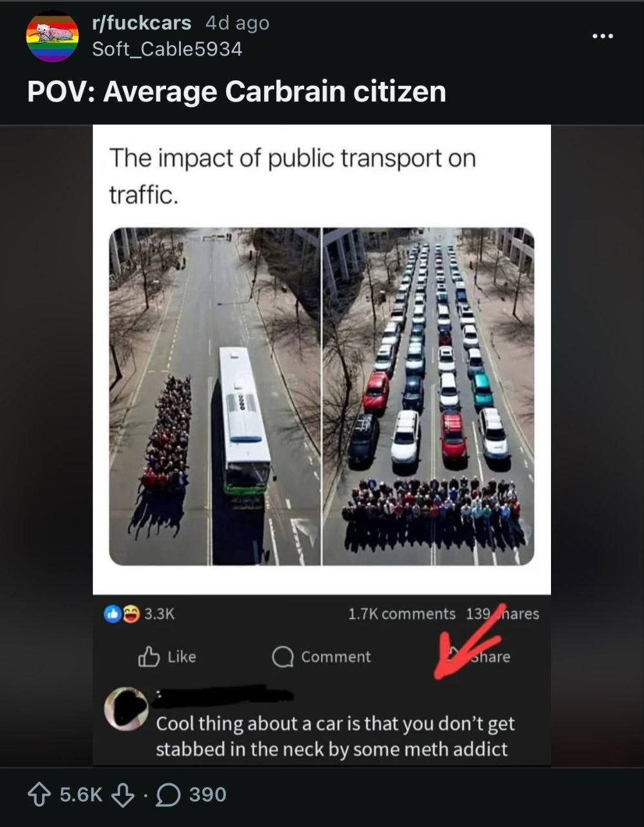The image size is (644, 827).
Task: Click the 3.3K reactions count
Action: (x=160, y=614)
